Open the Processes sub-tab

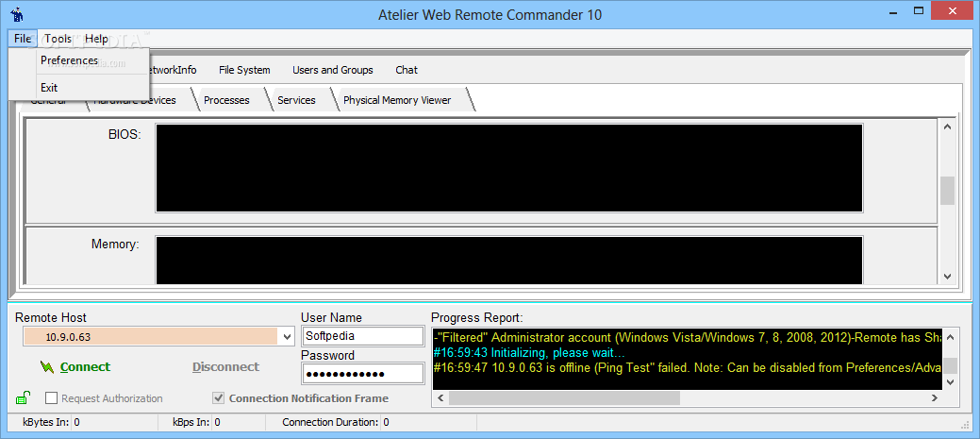(226, 100)
